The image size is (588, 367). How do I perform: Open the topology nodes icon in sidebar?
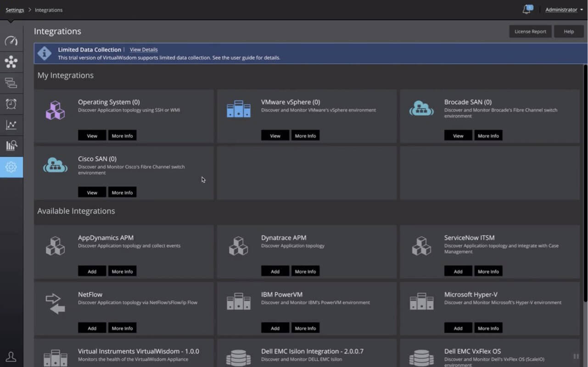[x=11, y=61]
